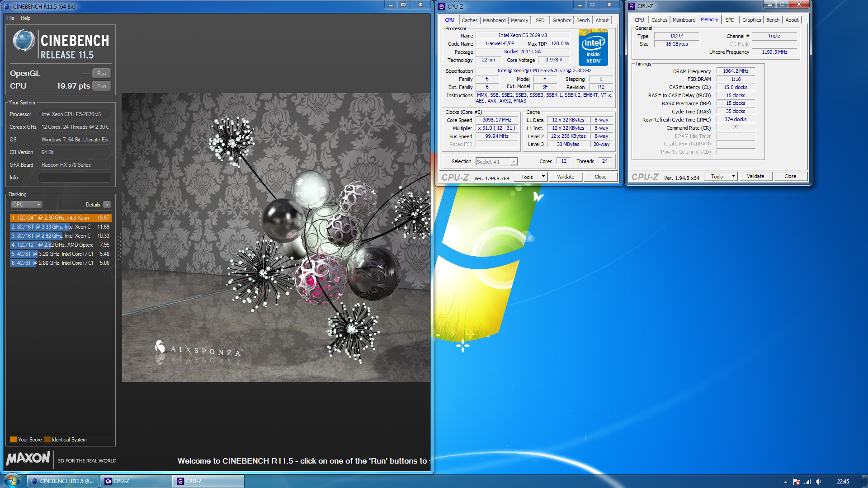
Task: Click Validate in right CPU-Z window
Action: click(x=755, y=176)
